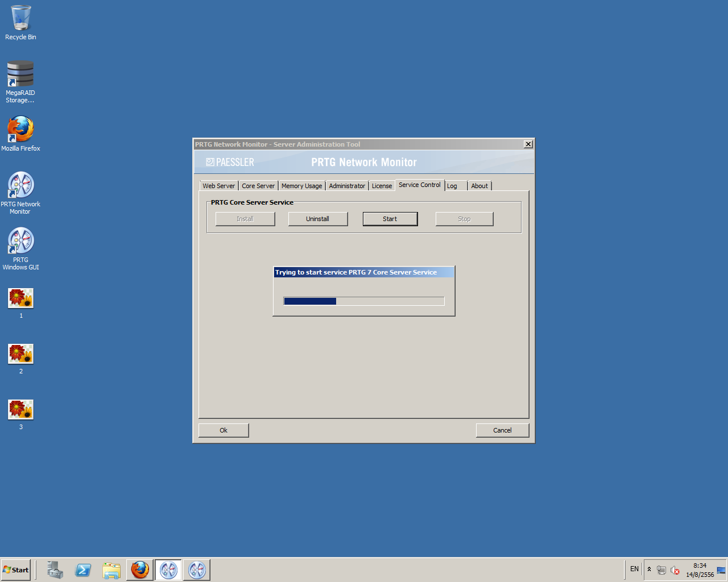728x582 pixels.
Task: Select the desktop image file named 3
Action: tap(20, 414)
